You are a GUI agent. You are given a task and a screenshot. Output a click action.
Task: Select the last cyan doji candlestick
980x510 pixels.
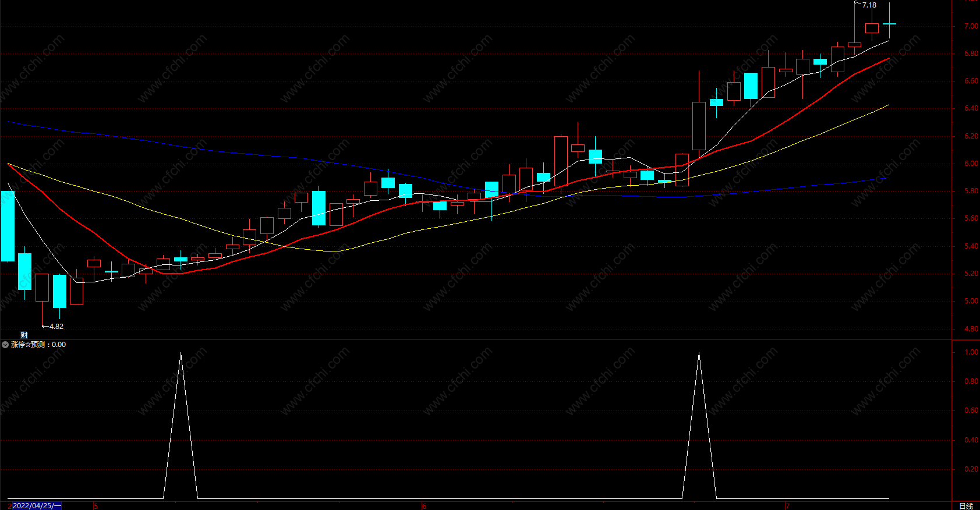(x=889, y=23)
